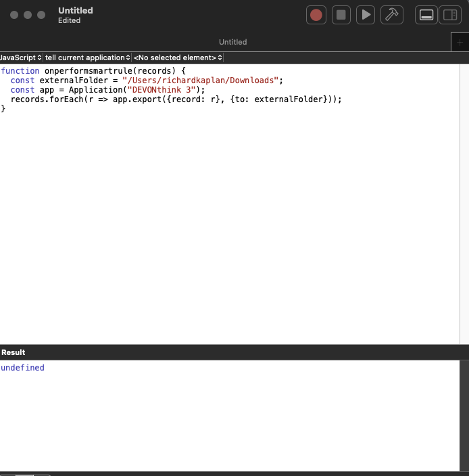Click the Edited status label
The image size is (469, 476).
point(69,21)
